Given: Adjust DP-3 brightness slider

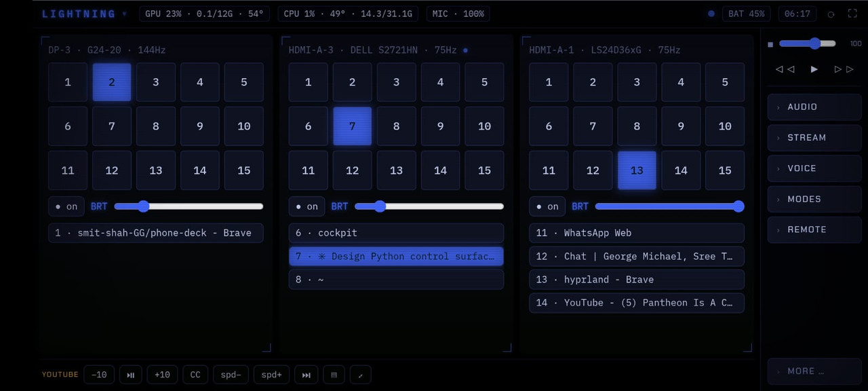Looking at the screenshot, I should click(x=189, y=206).
